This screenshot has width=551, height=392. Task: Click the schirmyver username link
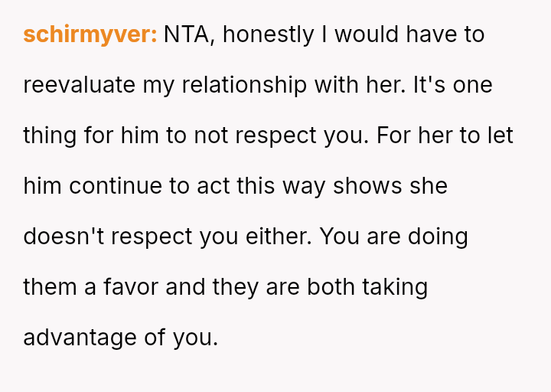(90, 34)
